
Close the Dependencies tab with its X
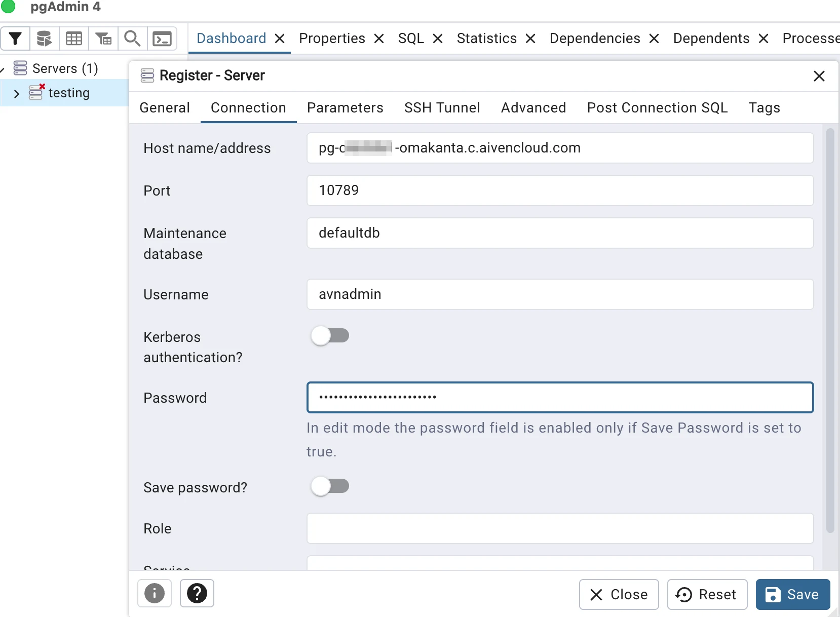[654, 38]
